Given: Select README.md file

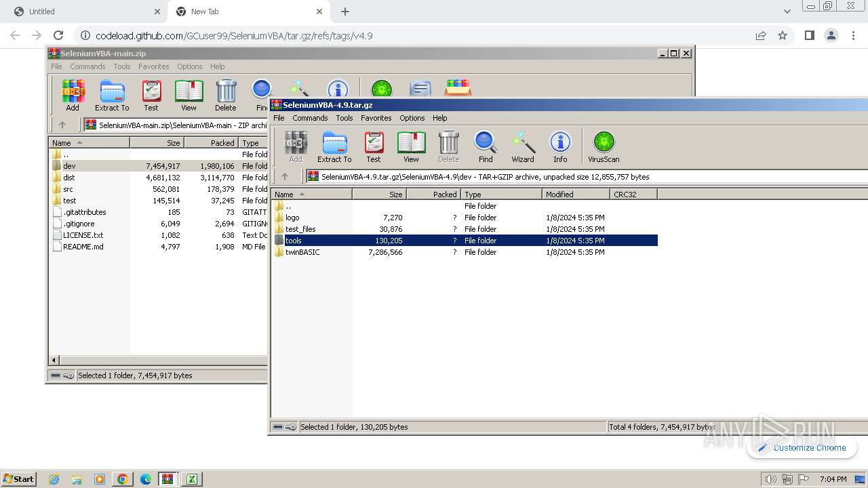Looking at the screenshot, I should click(x=83, y=247).
